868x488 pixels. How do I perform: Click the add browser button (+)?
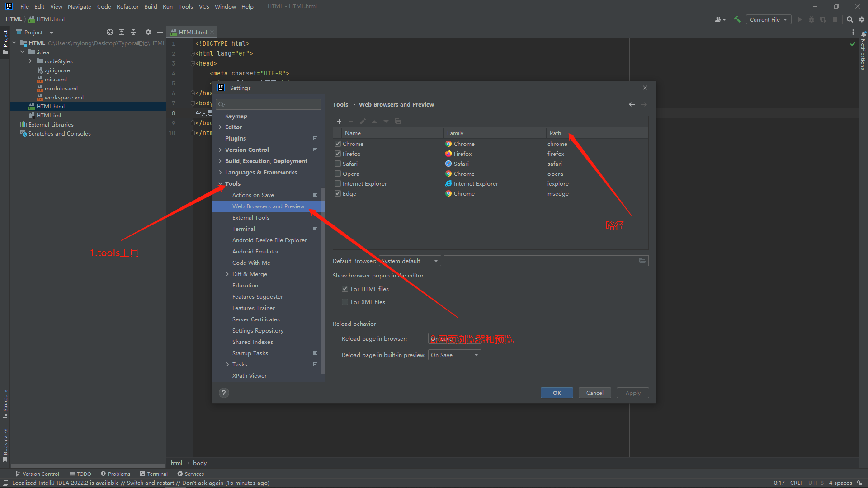click(x=339, y=122)
